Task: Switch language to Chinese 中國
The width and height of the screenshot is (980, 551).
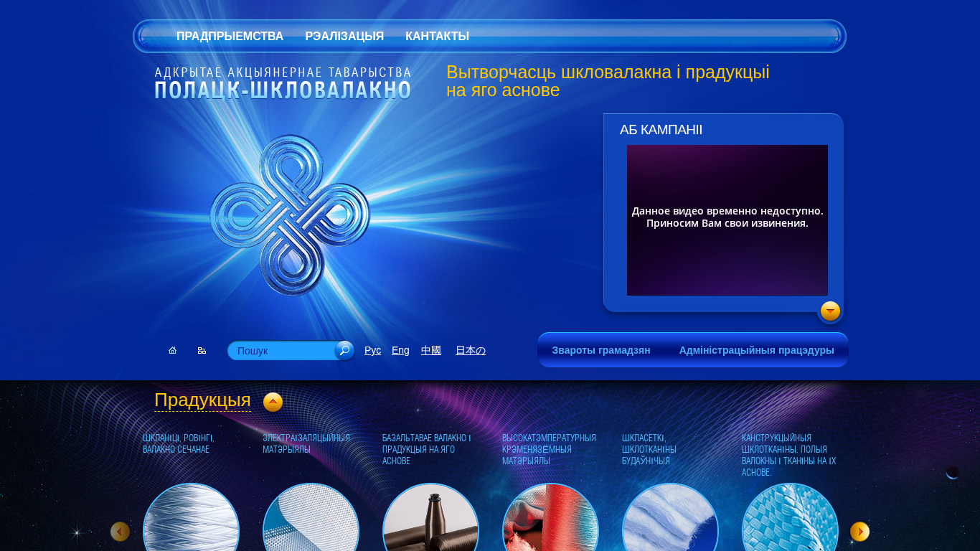Action: tap(431, 350)
